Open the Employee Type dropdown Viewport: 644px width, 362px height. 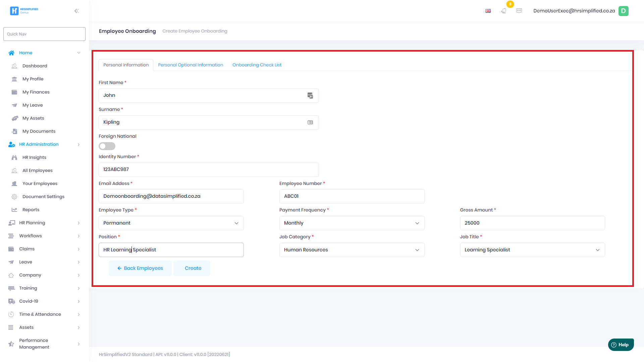click(x=171, y=223)
